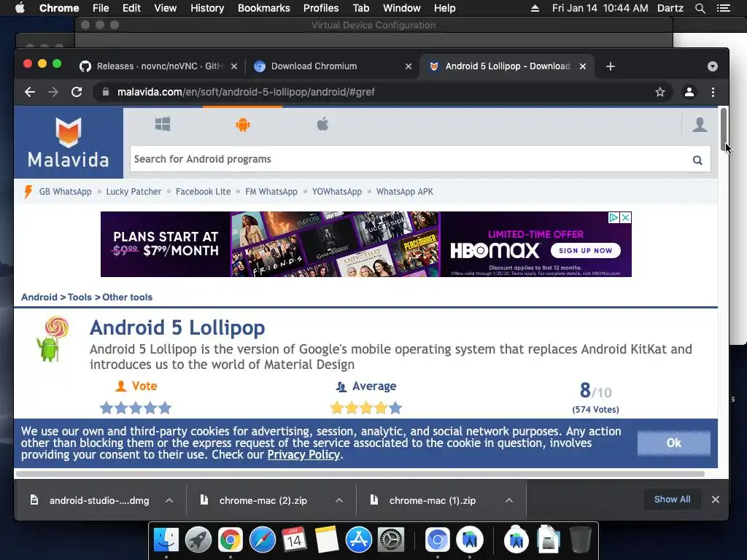Open tab search dropdown arrow
Image resolution: width=747 pixels, height=560 pixels.
pyautogui.click(x=712, y=66)
